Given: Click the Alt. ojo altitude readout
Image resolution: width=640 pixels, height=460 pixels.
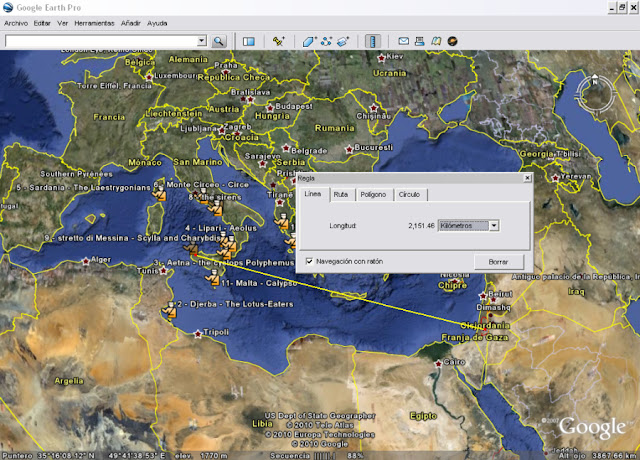Looking at the screenshot, I should pyautogui.click(x=598, y=456).
